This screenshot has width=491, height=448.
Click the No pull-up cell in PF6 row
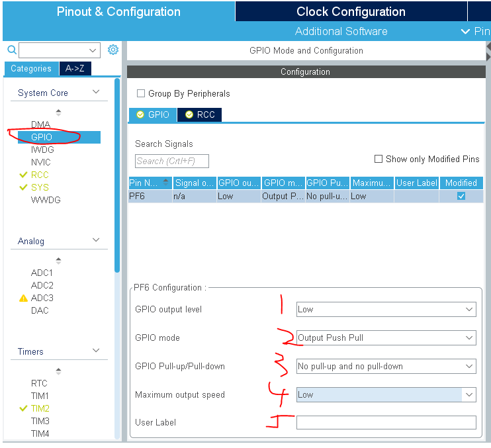click(x=328, y=197)
